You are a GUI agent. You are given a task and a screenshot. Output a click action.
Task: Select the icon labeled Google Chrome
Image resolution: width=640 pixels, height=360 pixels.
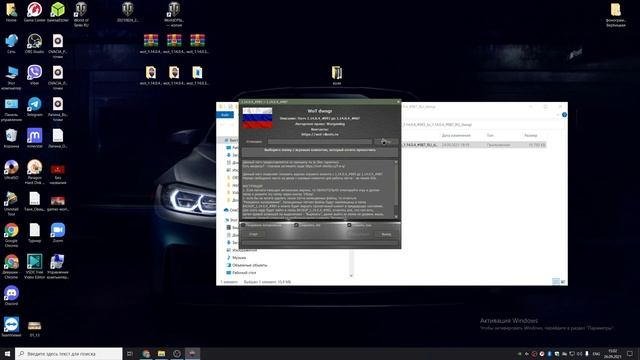pyautogui.click(x=11, y=235)
